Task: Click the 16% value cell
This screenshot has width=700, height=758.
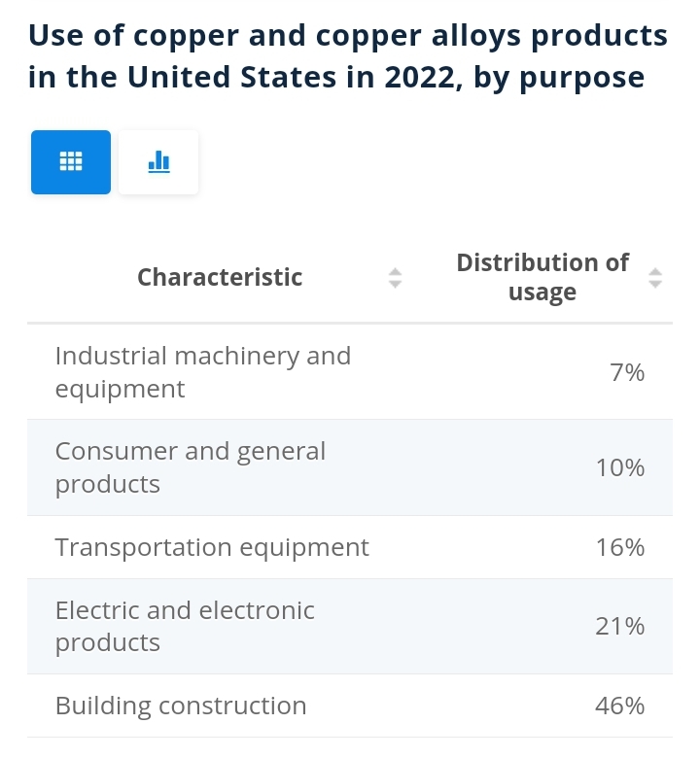Action: click(x=620, y=547)
